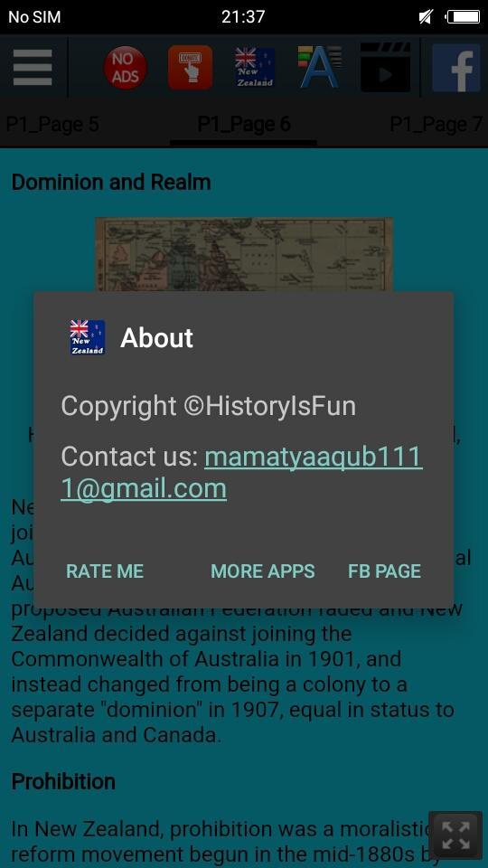Tap the Facebook icon in toolbar

pyautogui.click(x=455, y=68)
